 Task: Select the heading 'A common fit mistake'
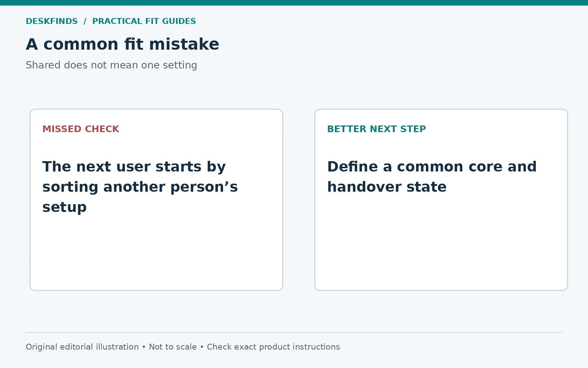[x=122, y=44]
